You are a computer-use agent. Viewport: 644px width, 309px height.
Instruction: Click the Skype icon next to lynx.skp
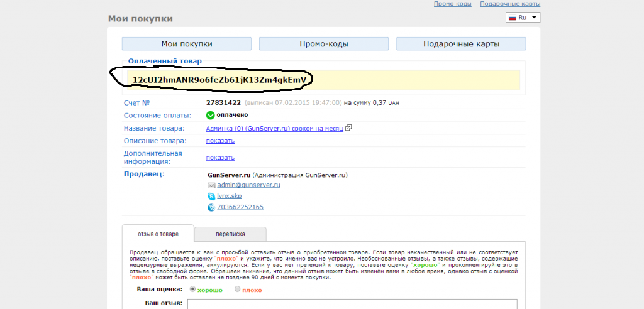click(x=211, y=196)
